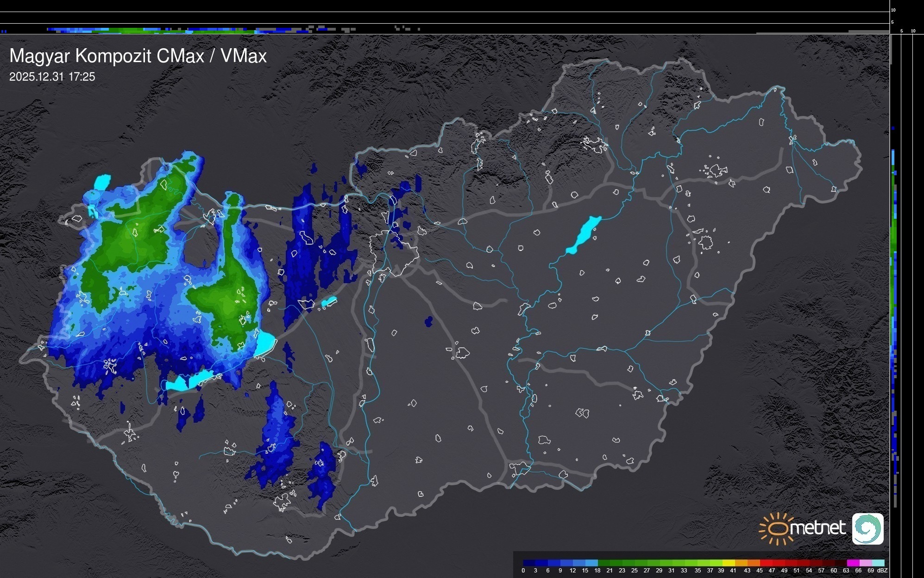Viewport: 924px width, 578px height.
Task: Click the metnet wordmark text
Action: click(x=818, y=528)
